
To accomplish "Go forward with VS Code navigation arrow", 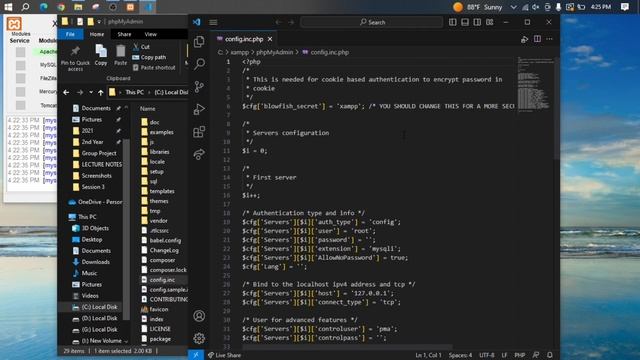I will 291,22.
